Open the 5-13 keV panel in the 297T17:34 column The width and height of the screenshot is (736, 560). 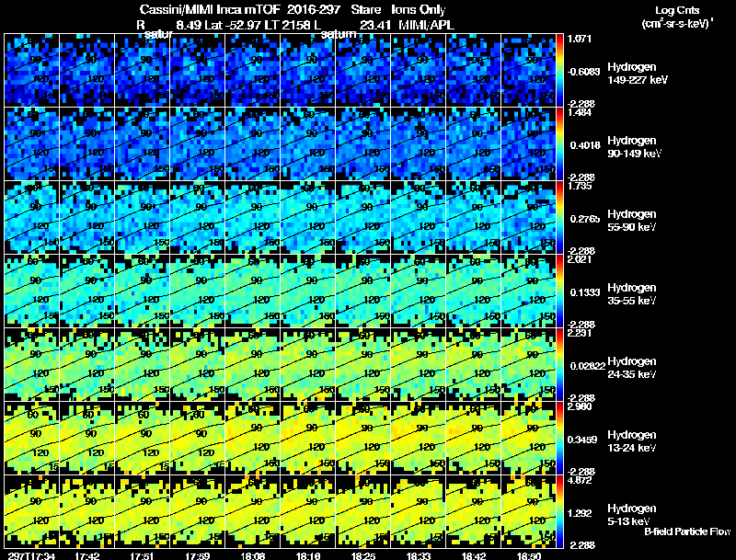pos(32,511)
